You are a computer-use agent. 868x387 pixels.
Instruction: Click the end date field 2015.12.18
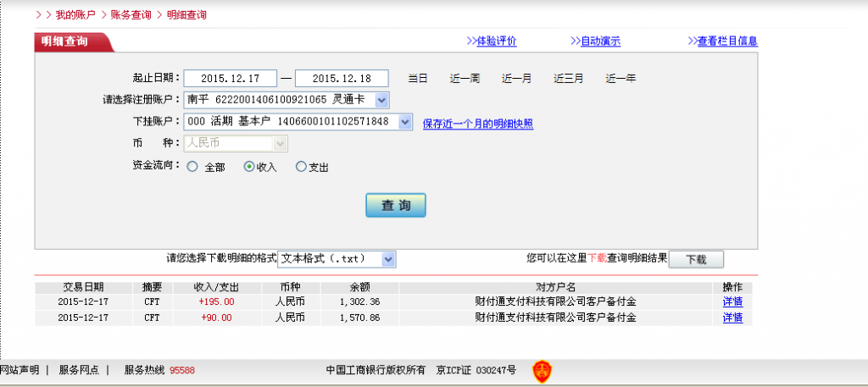point(342,79)
